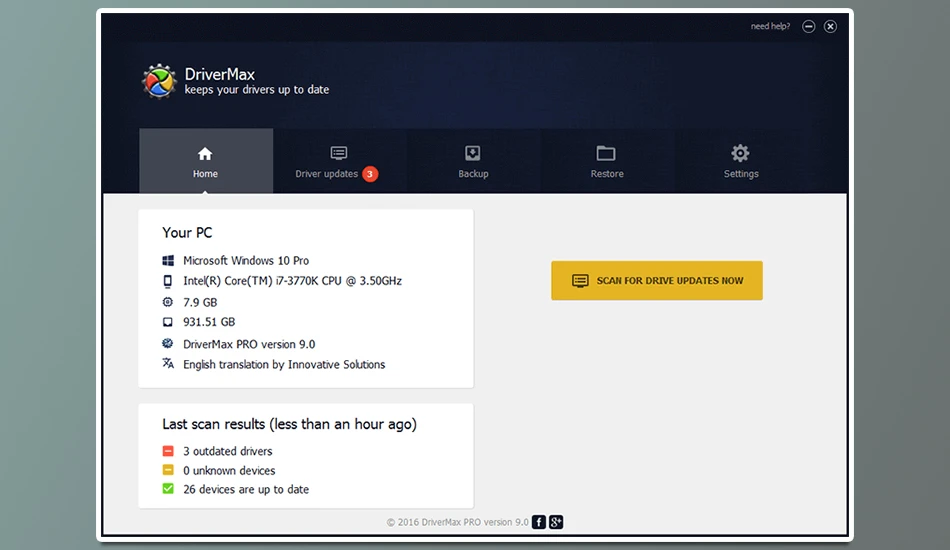950x550 pixels.
Task: Click the memory icon beside 7.9 GB
Action: tap(168, 302)
